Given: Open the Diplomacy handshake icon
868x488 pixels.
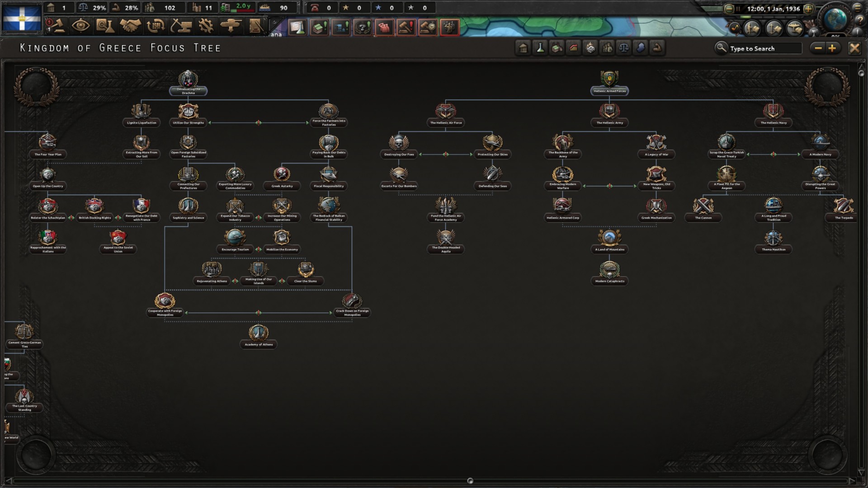Looking at the screenshot, I should [130, 26].
